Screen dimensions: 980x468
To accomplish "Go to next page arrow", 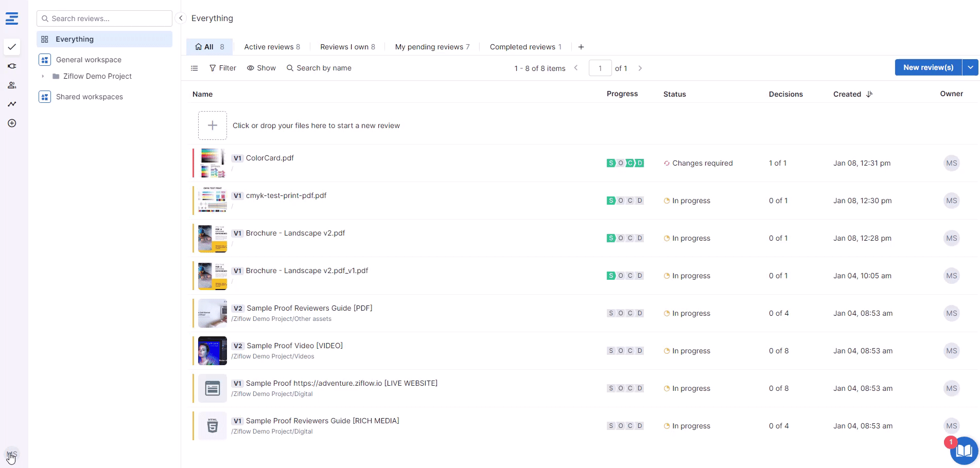I will point(640,68).
